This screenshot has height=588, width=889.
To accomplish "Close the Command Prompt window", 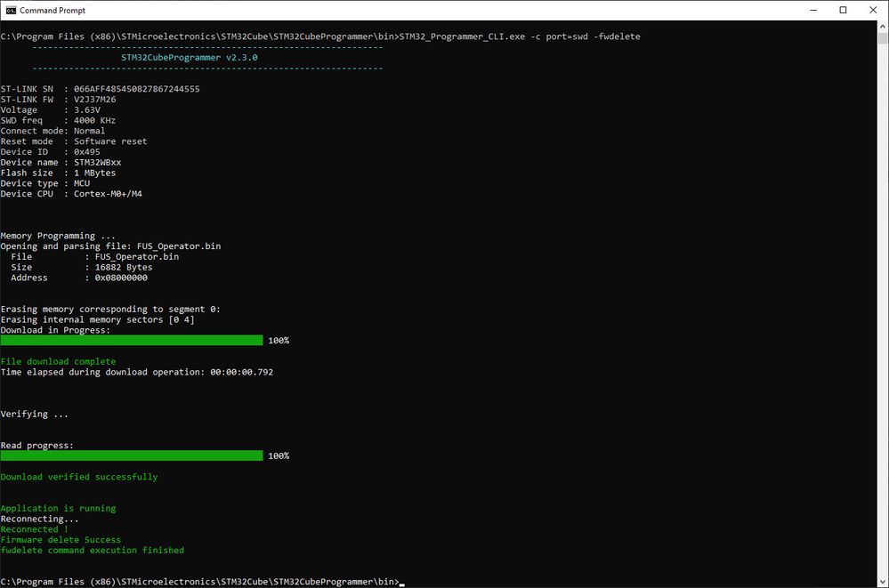I will click(873, 10).
